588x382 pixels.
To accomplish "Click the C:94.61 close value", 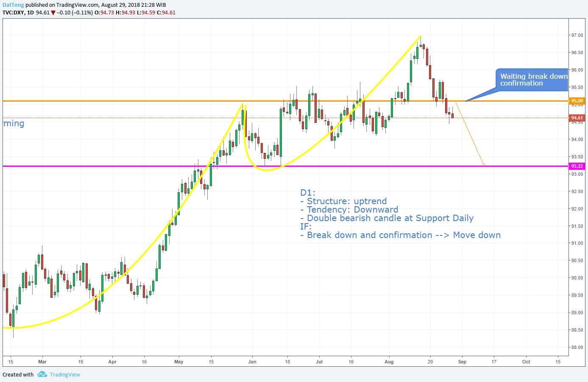I will [x=166, y=13].
